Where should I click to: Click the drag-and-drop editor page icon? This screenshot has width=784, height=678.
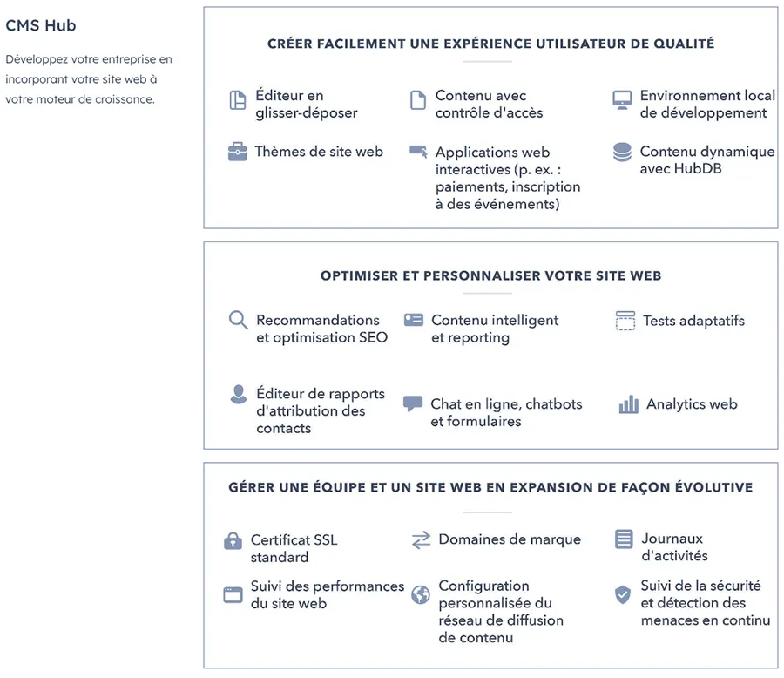[237, 100]
